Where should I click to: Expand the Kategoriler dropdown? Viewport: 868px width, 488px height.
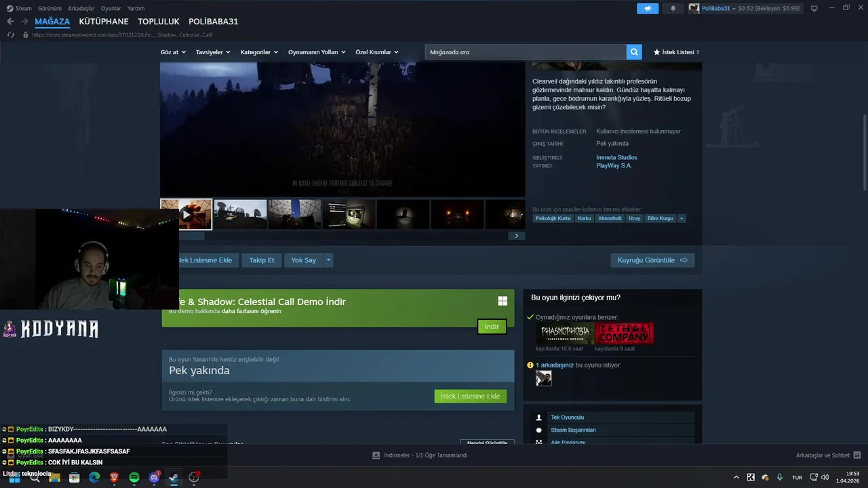(x=259, y=52)
